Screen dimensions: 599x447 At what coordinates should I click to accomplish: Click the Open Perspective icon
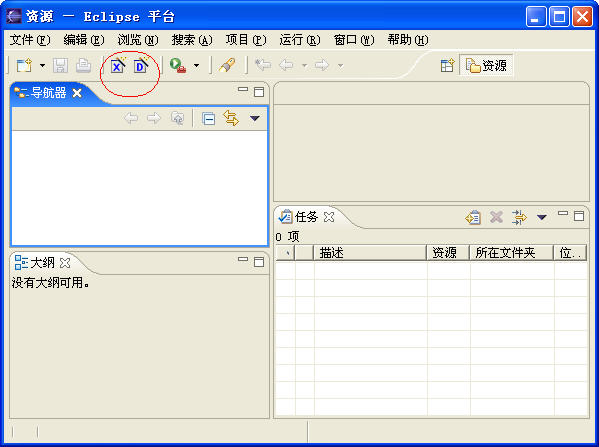coord(447,65)
